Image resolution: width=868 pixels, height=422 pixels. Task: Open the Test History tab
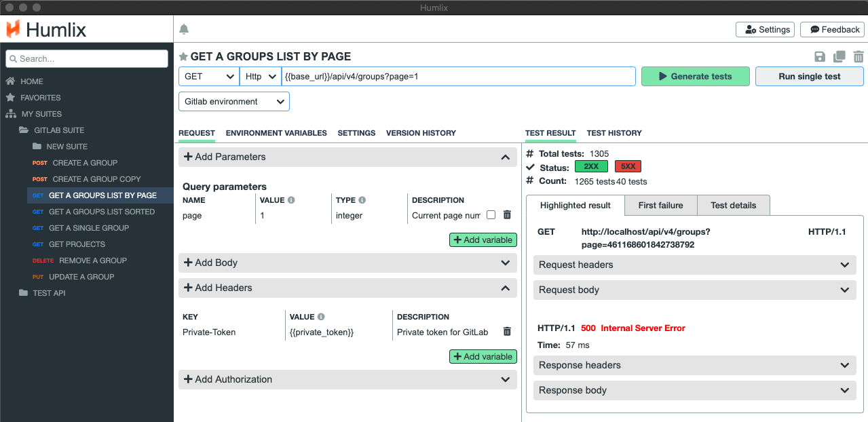click(x=614, y=133)
